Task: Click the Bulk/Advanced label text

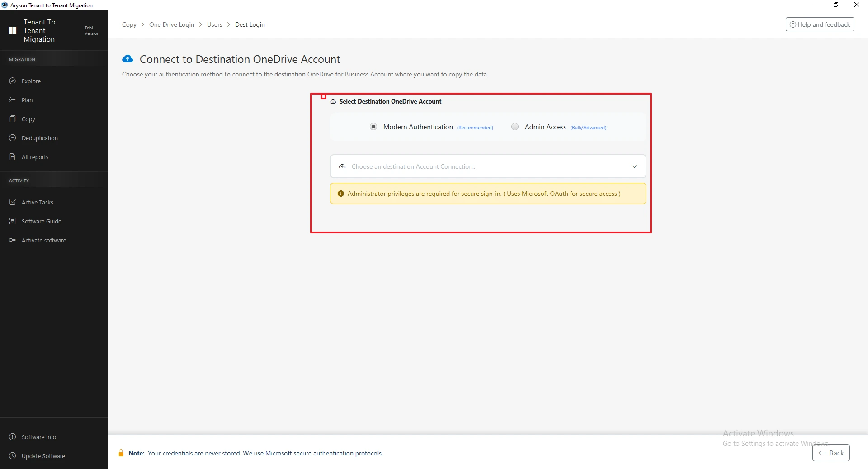Action: (x=588, y=128)
